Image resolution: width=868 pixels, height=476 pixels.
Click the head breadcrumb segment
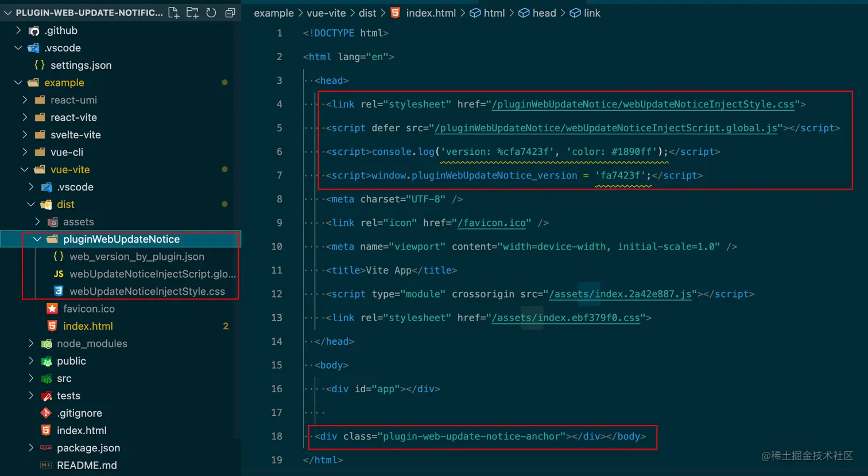(544, 13)
